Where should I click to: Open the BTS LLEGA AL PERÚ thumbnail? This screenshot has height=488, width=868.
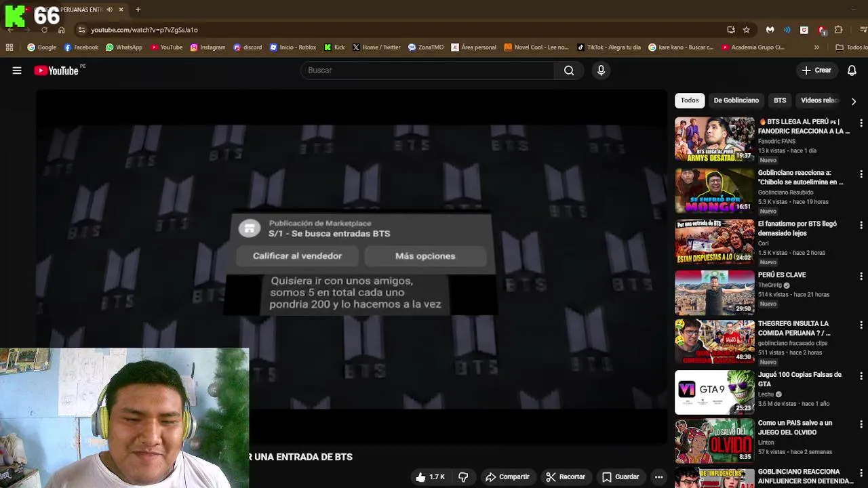coord(714,140)
